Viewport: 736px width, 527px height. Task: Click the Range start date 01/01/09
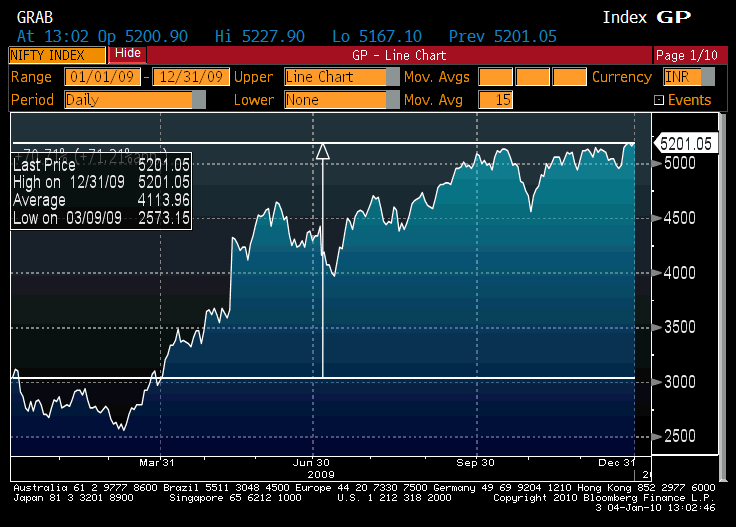[104, 77]
